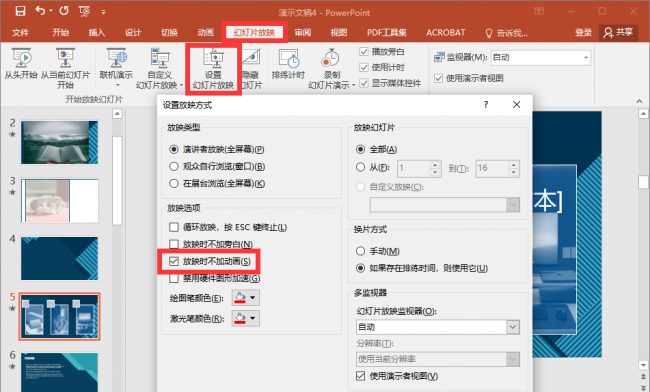Start slideshow 从头开始
This screenshot has width=650, height=392.
[21, 64]
